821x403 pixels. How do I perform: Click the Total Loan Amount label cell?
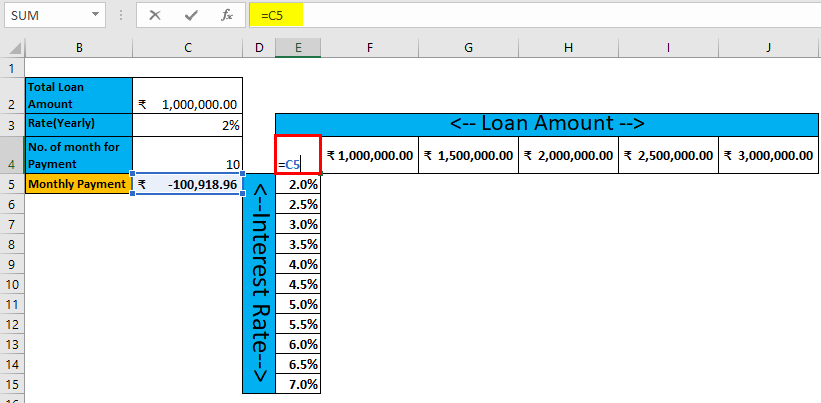79,96
